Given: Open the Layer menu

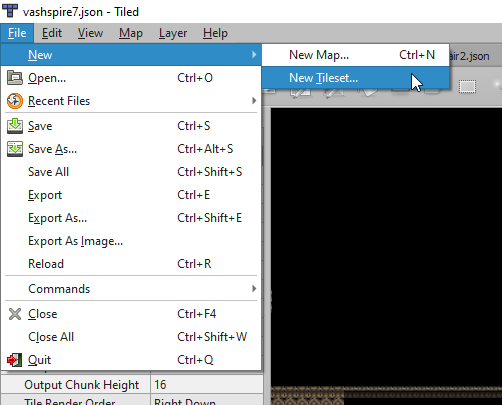Looking at the screenshot, I should tap(173, 33).
